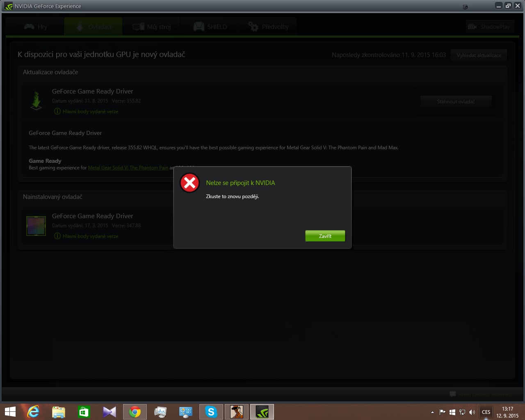525x420 pixels.
Task: Open the monitor chart taskbar icon
Action: point(160,412)
